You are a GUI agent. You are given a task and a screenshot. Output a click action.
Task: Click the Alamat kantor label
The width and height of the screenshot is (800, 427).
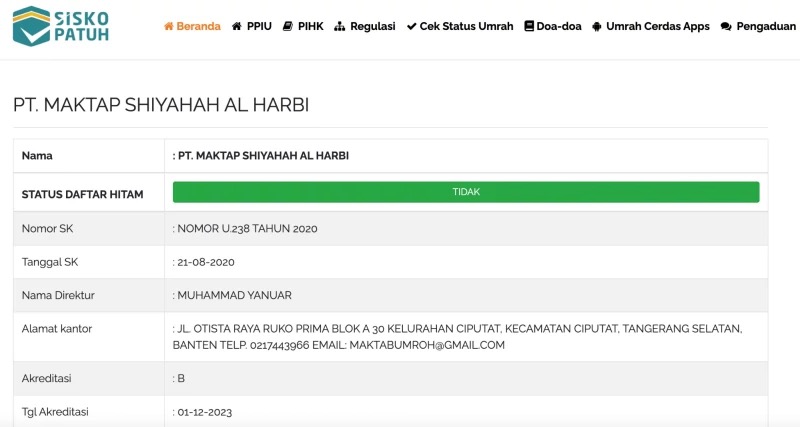(x=57, y=329)
